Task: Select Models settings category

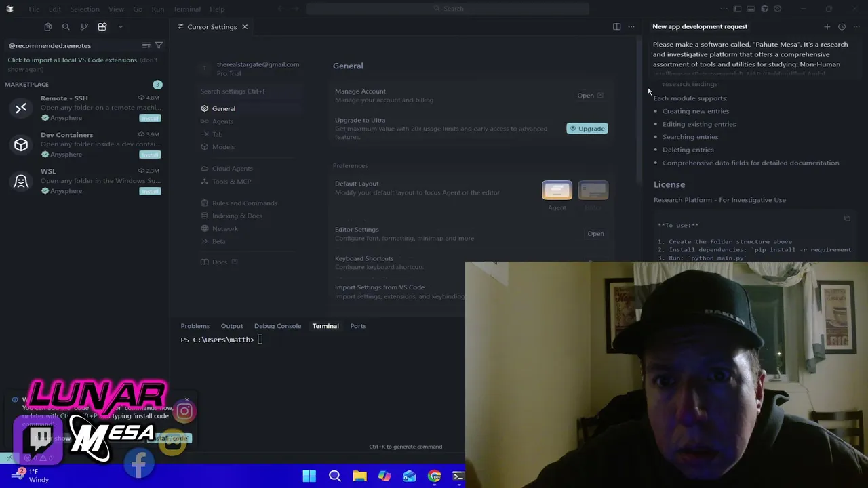Action: (250, 147)
